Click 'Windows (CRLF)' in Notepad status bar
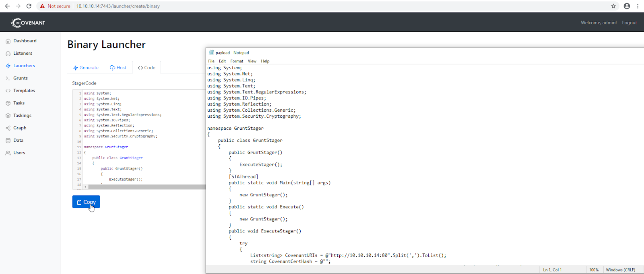 coord(620,270)
